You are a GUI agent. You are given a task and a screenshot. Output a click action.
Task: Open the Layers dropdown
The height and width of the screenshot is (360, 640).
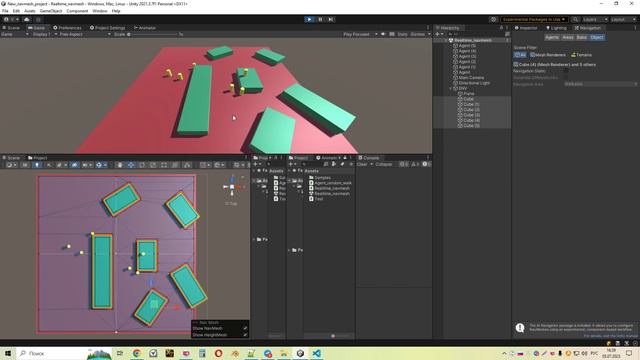click(x=595, y=19)
